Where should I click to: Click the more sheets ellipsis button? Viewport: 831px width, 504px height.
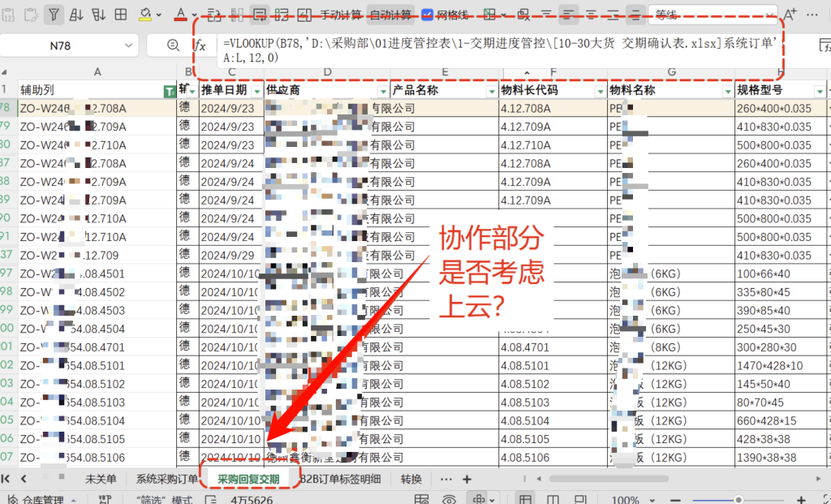point(446,479)
